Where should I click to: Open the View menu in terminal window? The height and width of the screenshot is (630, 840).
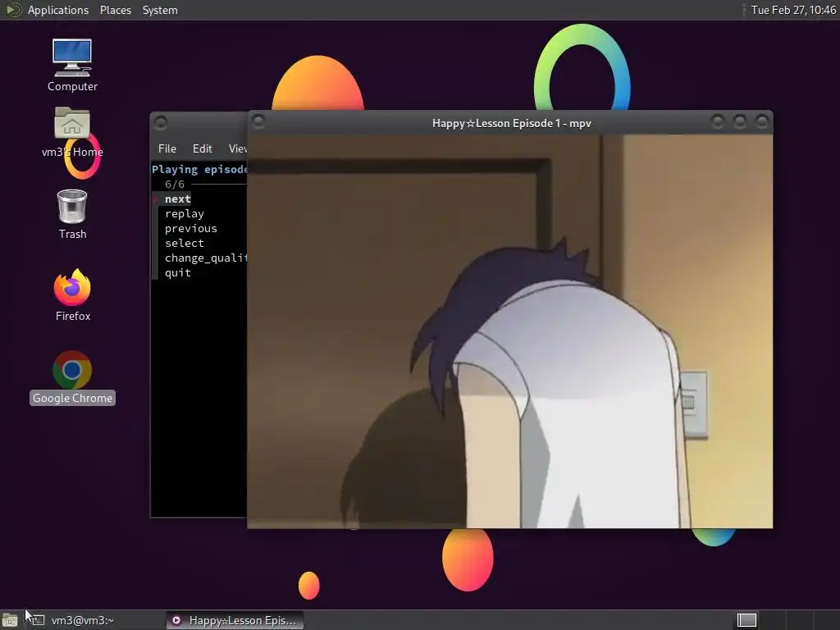coord(237,148)
